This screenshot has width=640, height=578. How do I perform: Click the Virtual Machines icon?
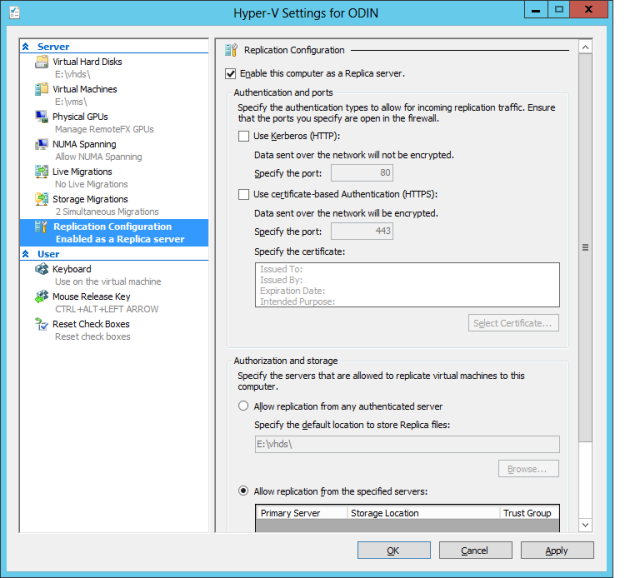(41, 89)
